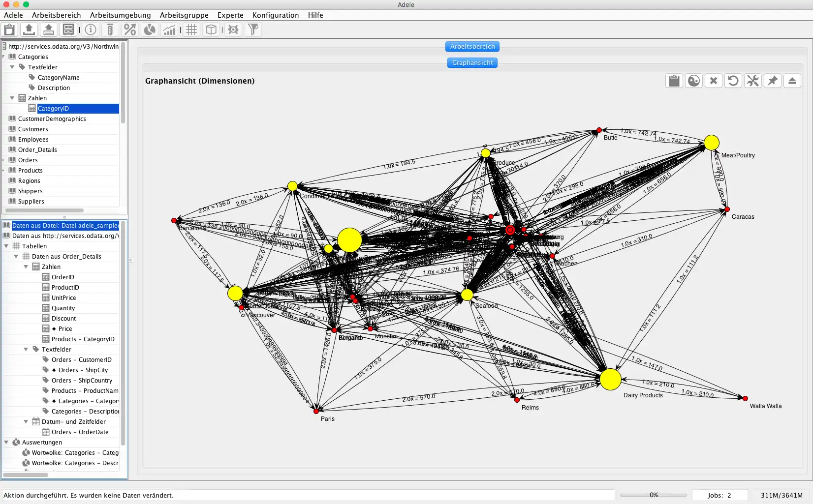This screenshot has width=813, height=504.
Task: Open the funnel filter tool
Action: (253, 30)
